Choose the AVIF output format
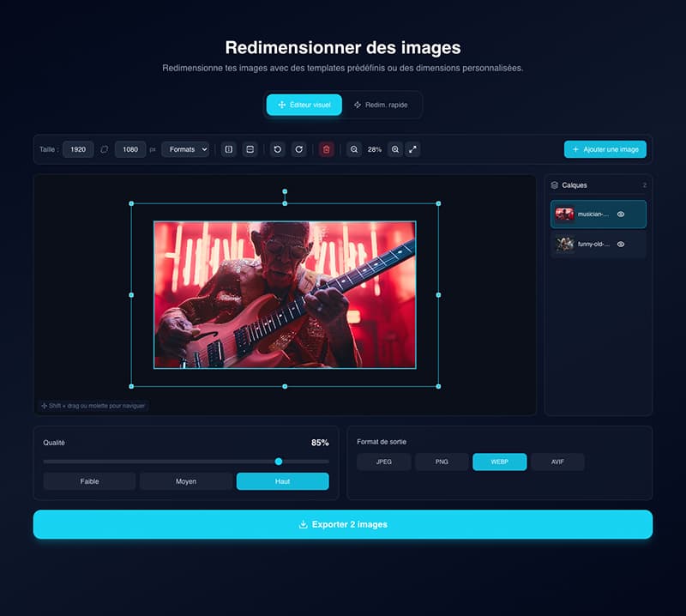686x616 pixels. tap(557, 462)
